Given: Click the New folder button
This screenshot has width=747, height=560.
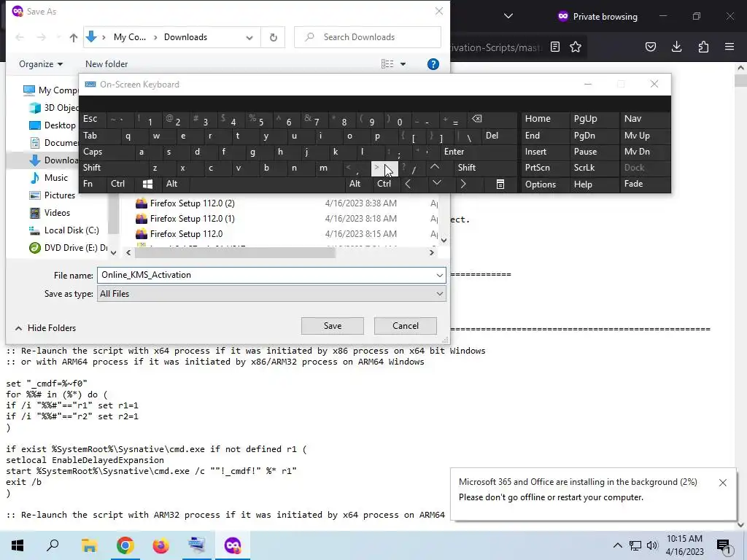Looking at the screenshot, I should point(107,64).
